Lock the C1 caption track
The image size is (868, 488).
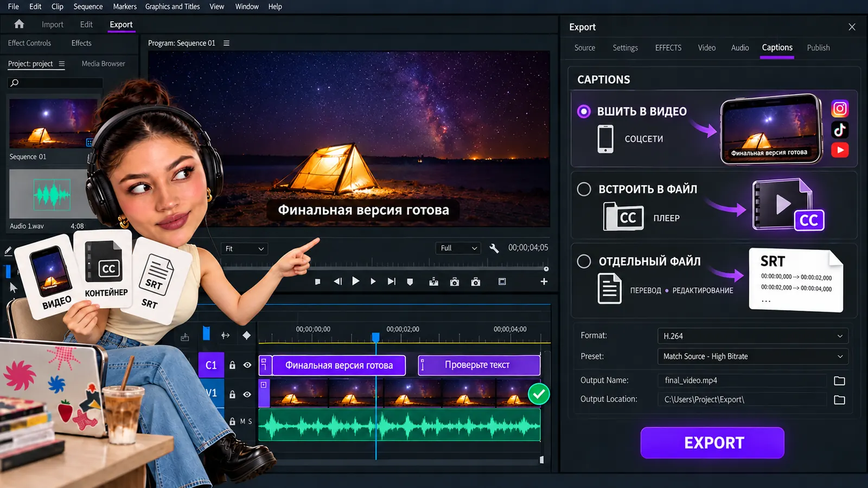[x=232, y=365]
